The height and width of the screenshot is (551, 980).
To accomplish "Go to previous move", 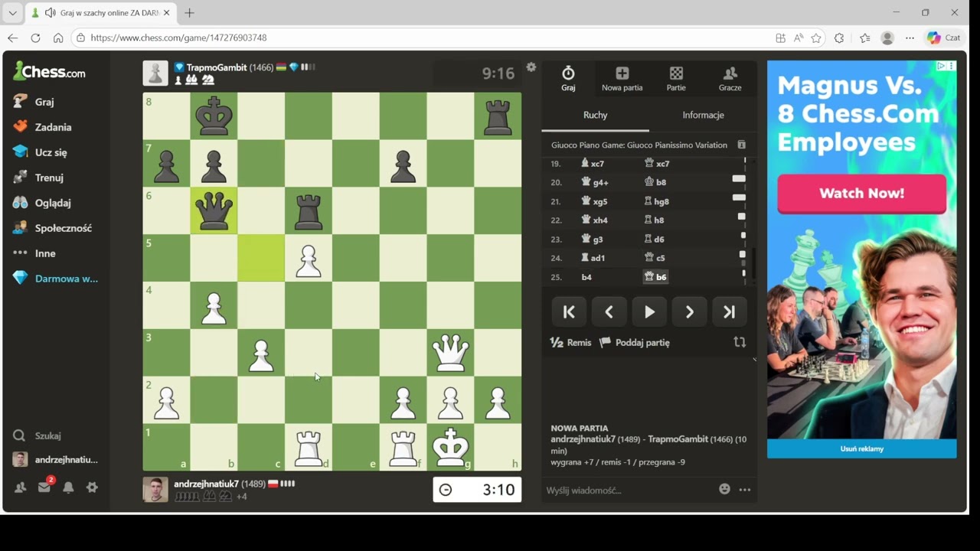I will click(x=609, y=312).
